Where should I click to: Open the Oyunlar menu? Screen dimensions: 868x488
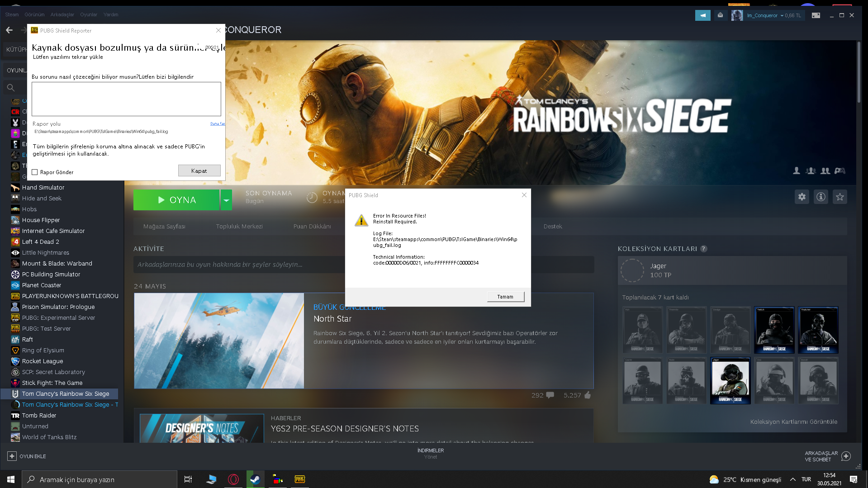89,14
